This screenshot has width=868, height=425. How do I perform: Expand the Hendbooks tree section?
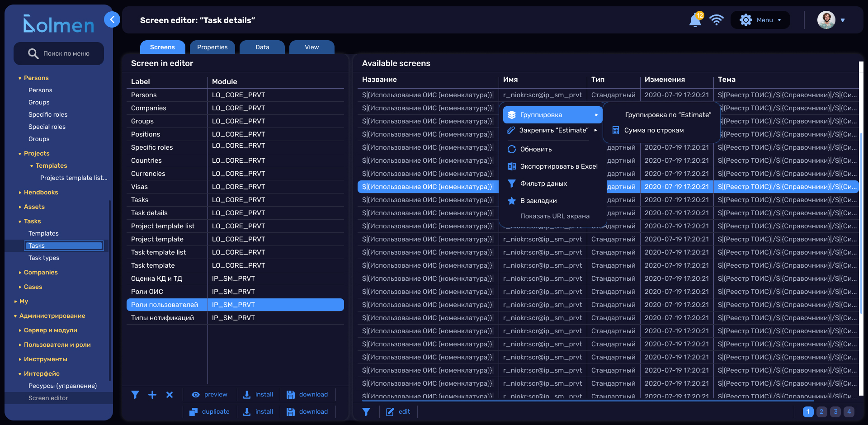pyautogui.click(x=20, y=193)
